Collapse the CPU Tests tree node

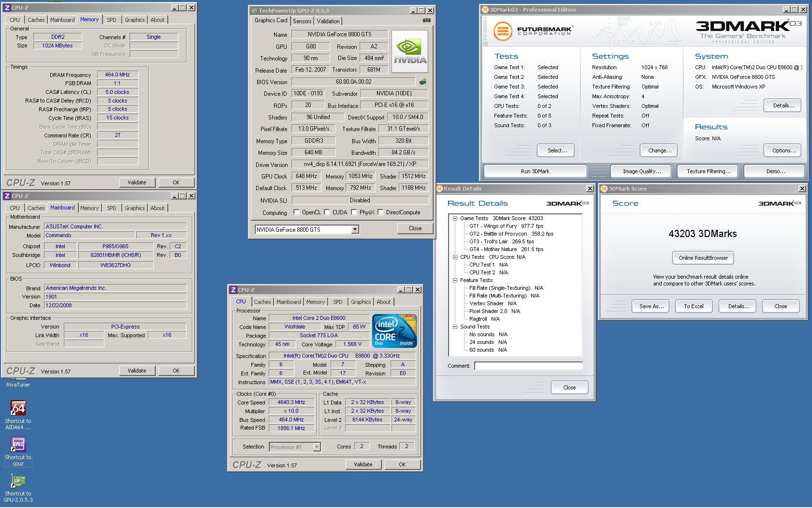click(x=455, y=257)
